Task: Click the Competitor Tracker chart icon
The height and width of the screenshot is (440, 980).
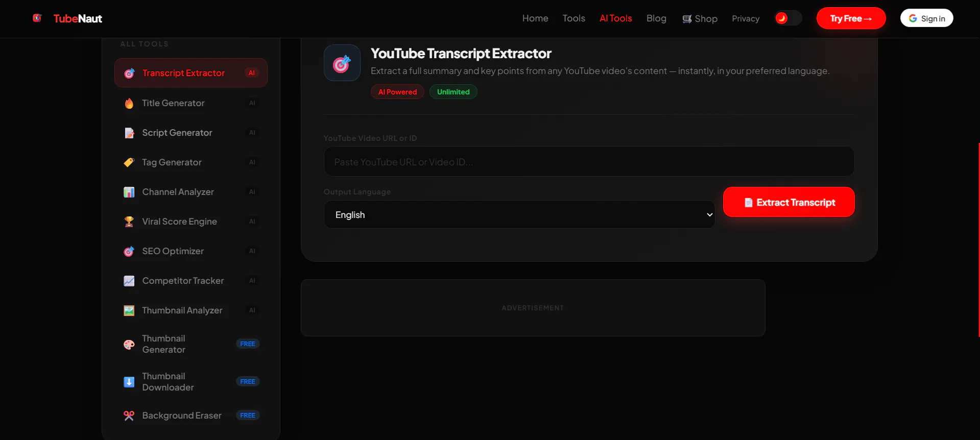Action: click(x=129, y=281)
